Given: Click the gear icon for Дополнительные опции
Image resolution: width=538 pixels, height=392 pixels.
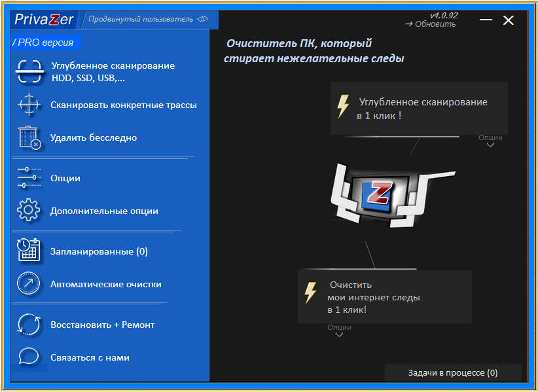Looking at the screenshot, I should [29, 210].
